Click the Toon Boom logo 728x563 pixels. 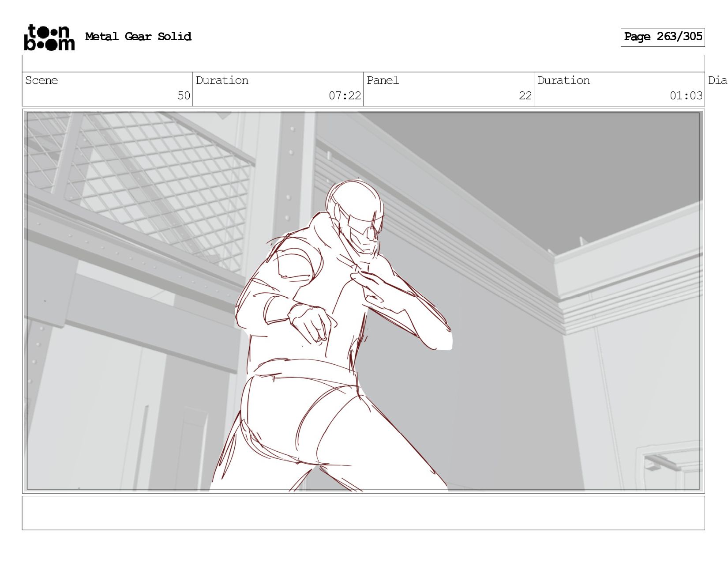point(49,37)
